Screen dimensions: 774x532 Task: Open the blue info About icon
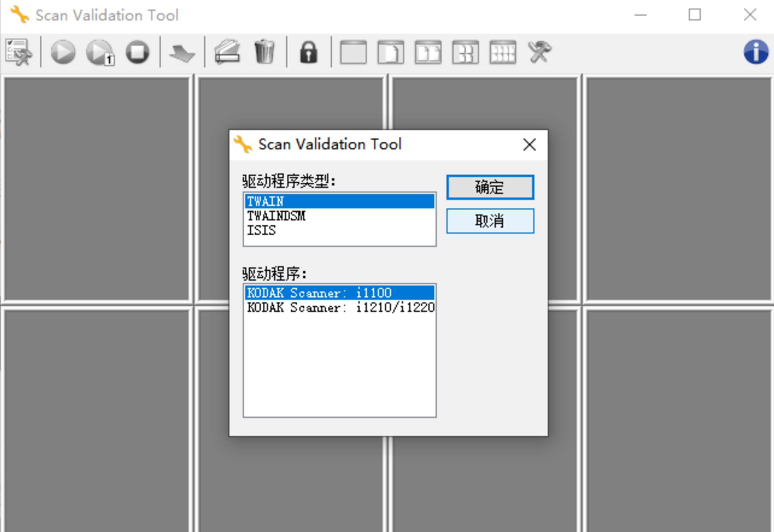tap(756, 52)
